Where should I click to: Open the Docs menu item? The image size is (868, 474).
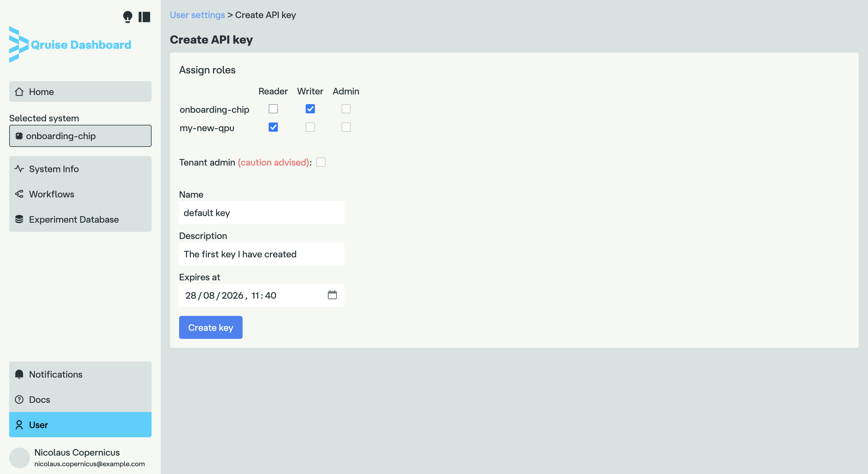tap(39, 400)
